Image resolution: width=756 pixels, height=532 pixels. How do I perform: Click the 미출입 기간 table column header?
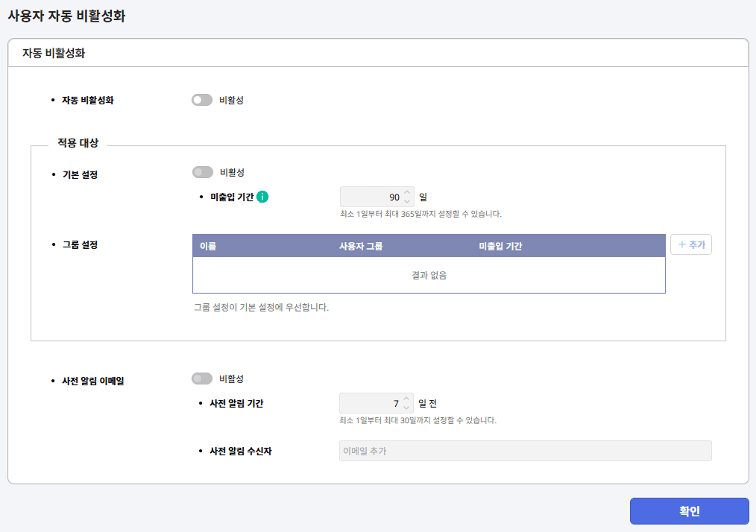click(x=500, y=246)
